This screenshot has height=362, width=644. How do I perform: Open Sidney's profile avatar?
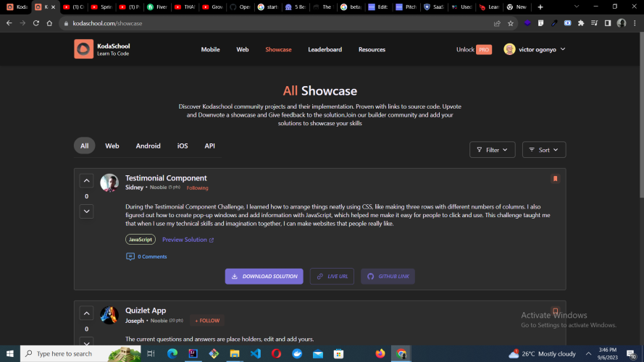[x=109, y=182]
